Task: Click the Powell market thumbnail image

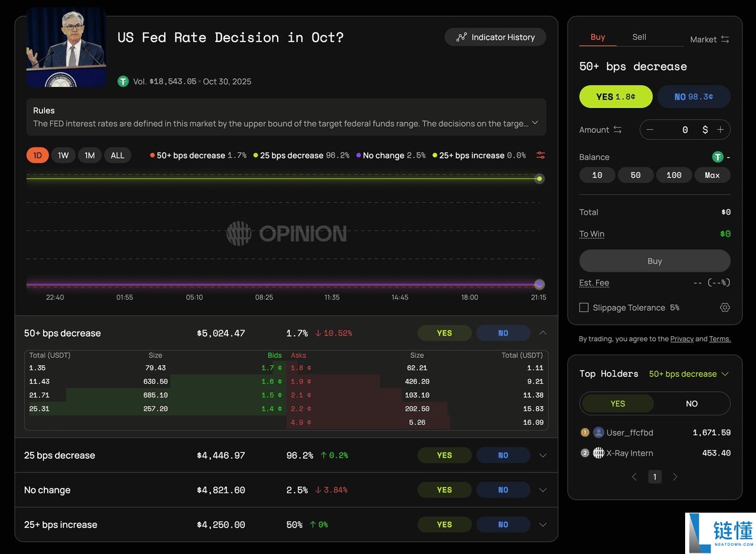Action: pyautogui.click(x=66, y=47)
